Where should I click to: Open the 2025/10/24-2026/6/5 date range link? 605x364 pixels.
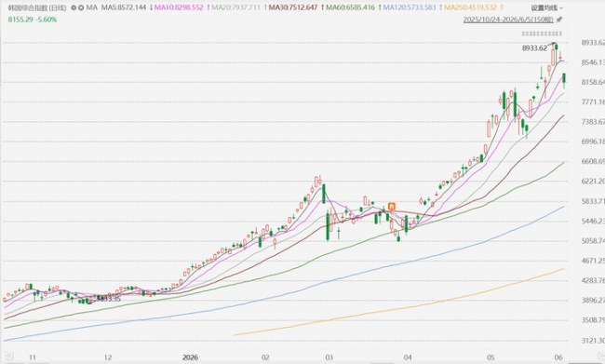point(508,20)
